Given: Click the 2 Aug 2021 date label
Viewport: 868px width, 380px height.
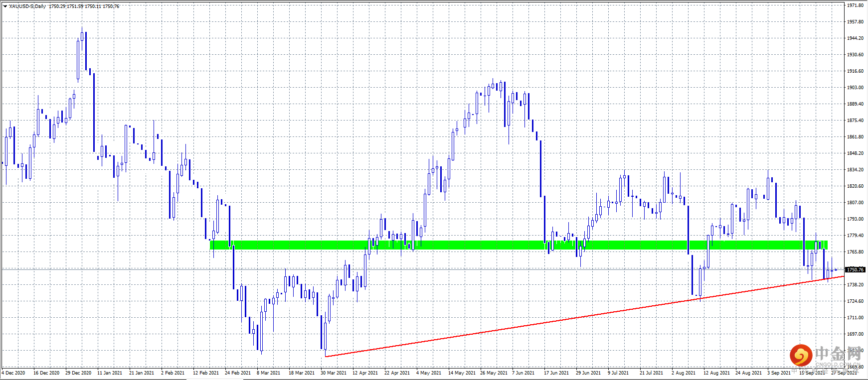Looking at the screenshot, I should [684, 373].
